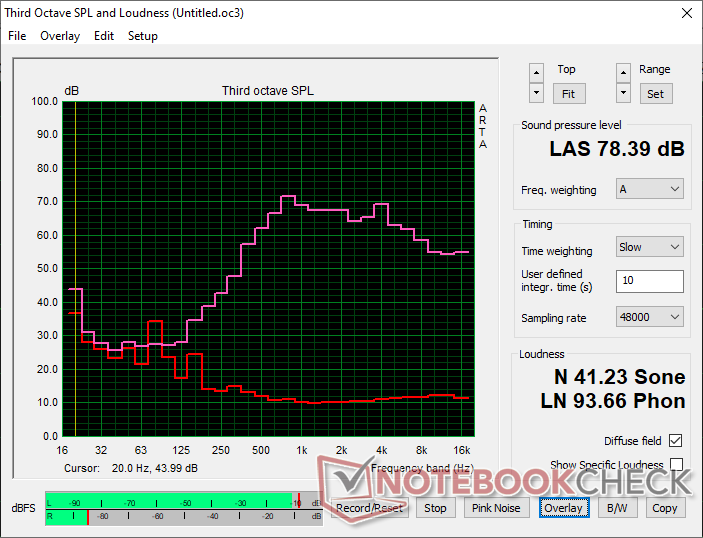Click the Range up arrow stepper
Image resolution: width=703 pixels, height=538 pixels.
tap(623, 73)
